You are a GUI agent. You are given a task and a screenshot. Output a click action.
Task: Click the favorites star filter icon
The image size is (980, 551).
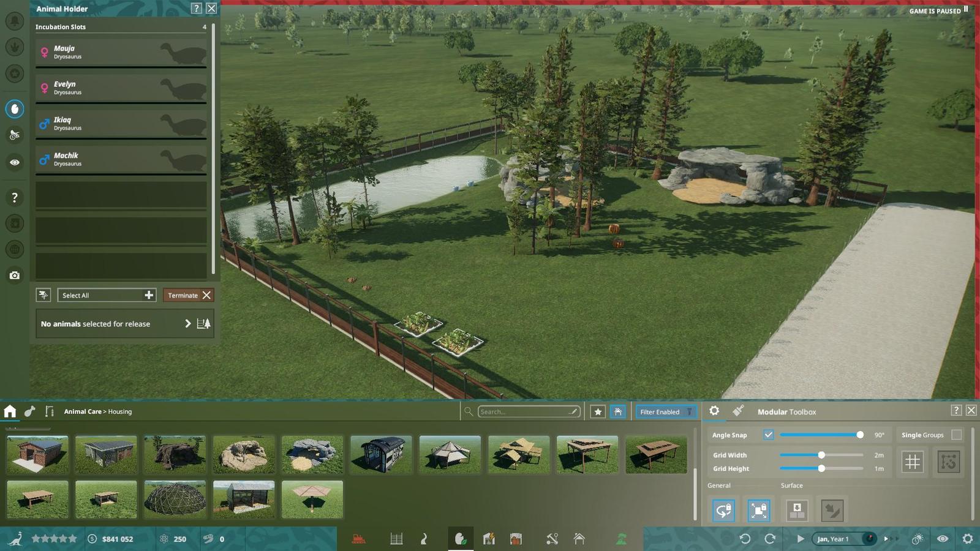[x=598, y=412]
